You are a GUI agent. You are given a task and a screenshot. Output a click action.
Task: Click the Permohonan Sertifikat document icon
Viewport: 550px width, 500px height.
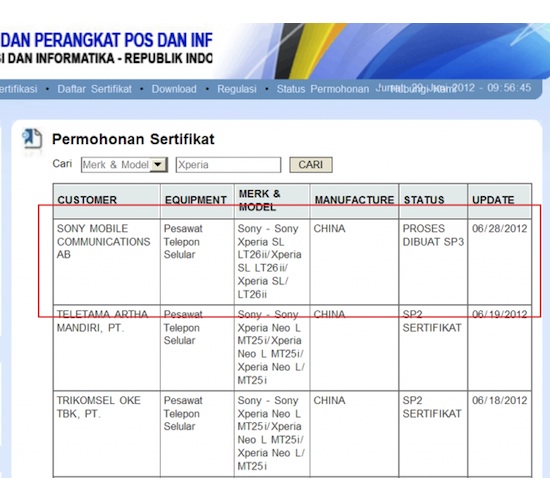point(32,139)
